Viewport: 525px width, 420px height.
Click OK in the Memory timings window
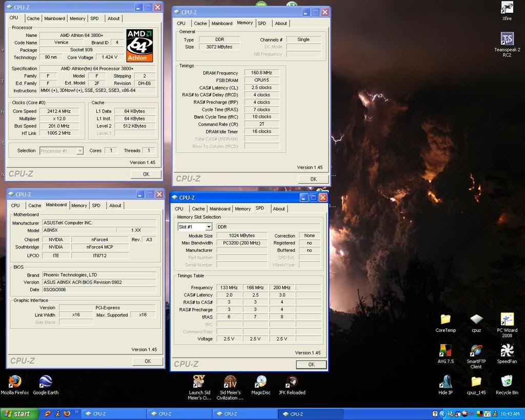point(313,179)
